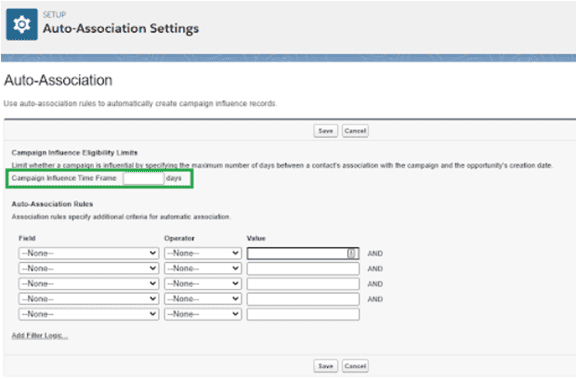Click the top Save button
The image size is (576, 379).
(x=325, y=131)
